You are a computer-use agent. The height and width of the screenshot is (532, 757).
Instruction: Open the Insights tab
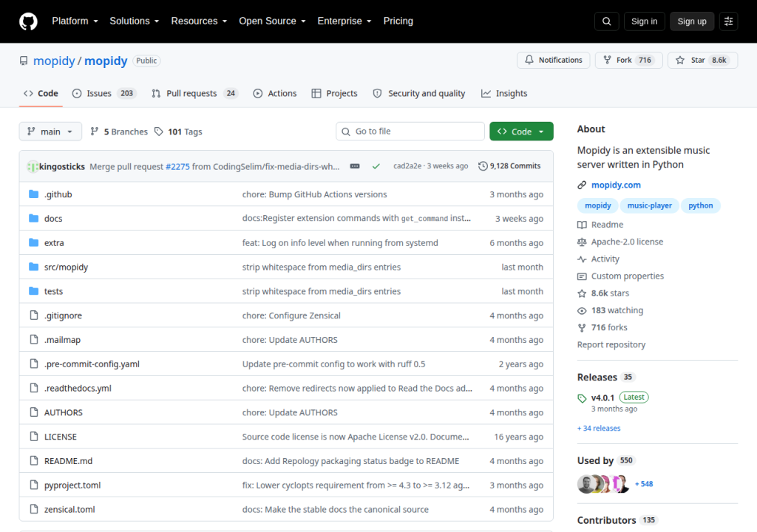tap(504, 93)
